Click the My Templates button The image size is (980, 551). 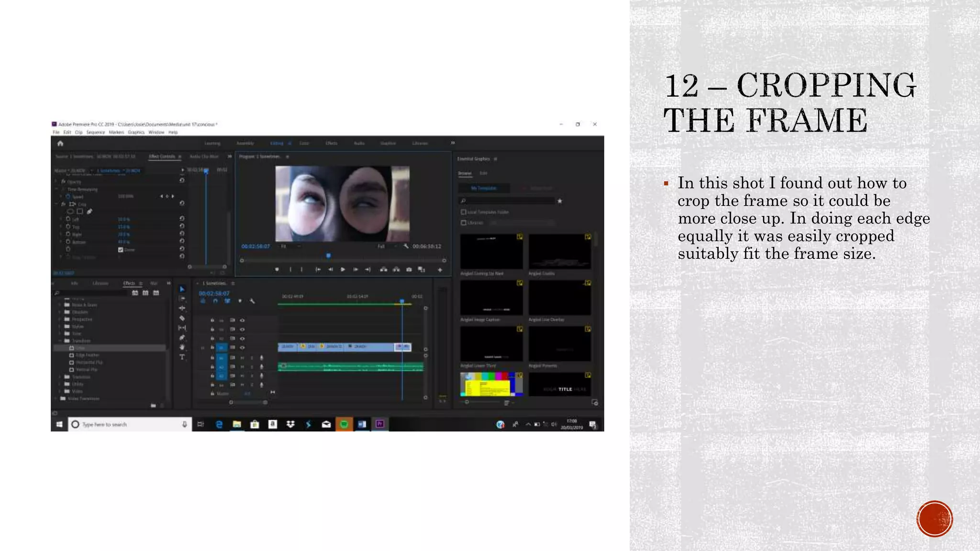pyautogui.click(x=484, y=188)
